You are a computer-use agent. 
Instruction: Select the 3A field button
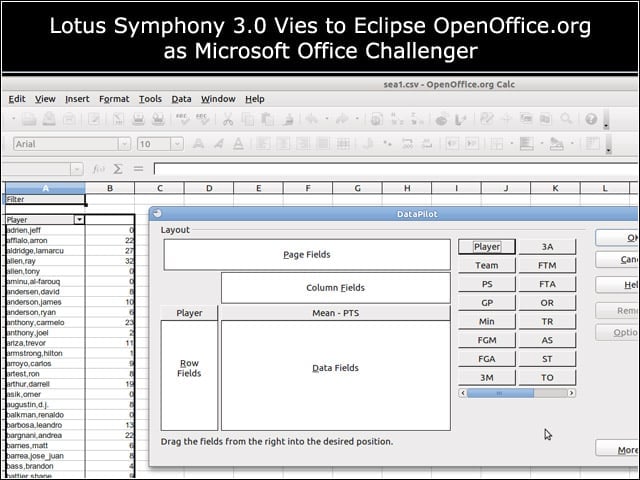coord(547,247)
